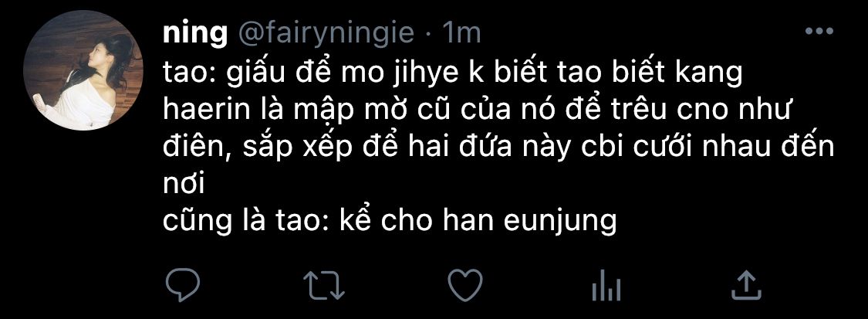The width and height of the screenshot is (868, 319).
Task: Like the tweet with the heart icon
Action: [465, 287]
